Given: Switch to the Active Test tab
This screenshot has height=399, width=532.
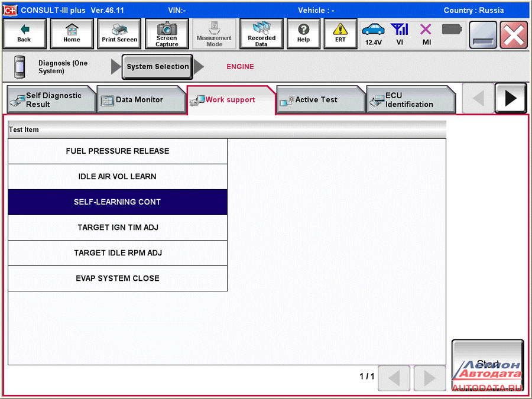Looking at the screenshot, I should point(320,100).
